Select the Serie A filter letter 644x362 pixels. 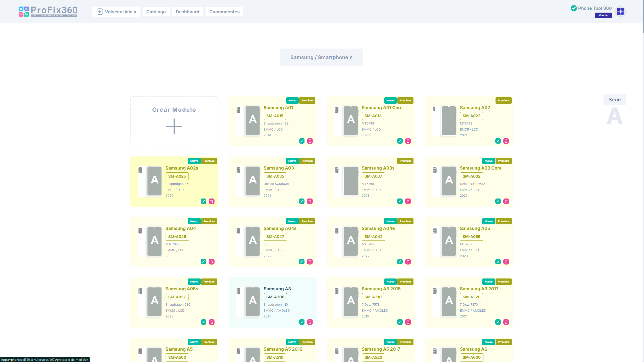(614, 116)
